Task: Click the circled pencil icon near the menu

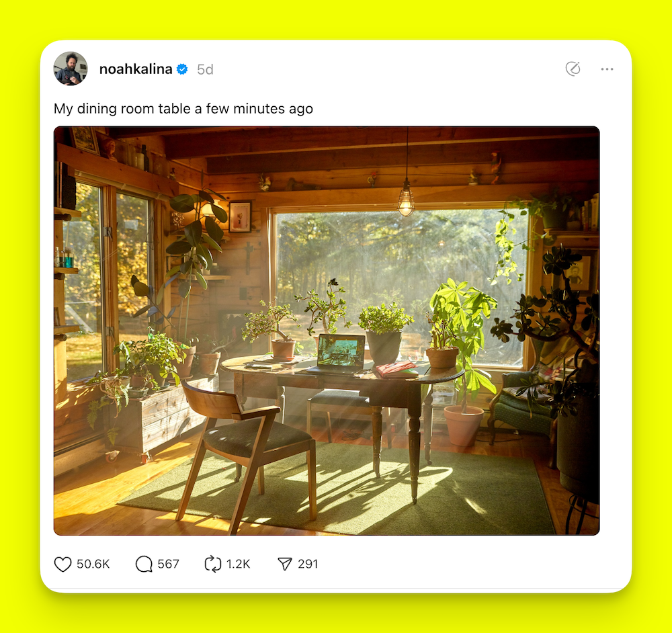Action: pyautogui.click(x=573, y=69)
